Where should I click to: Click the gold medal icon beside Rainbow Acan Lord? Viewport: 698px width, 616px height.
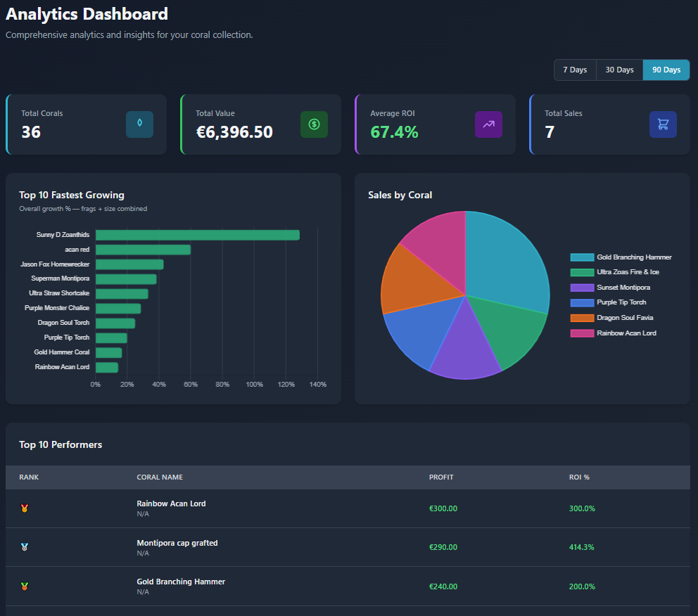click(24, 508)
